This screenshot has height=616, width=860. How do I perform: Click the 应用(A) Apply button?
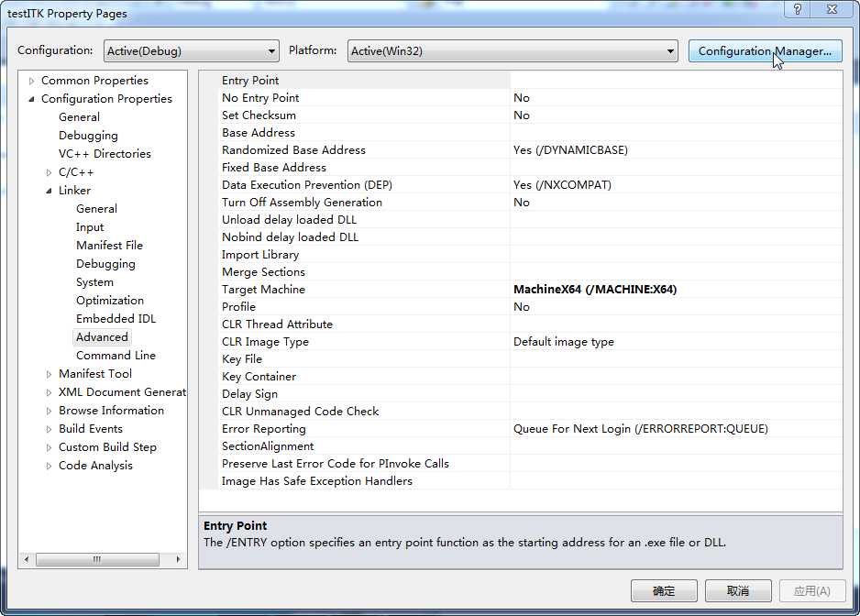tap(811, 590)
